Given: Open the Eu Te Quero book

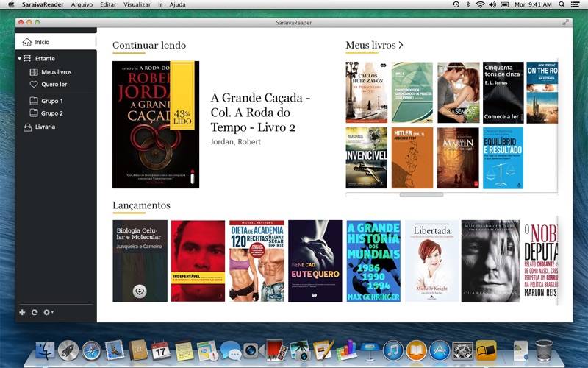Looking at the screenshot, I should coord(315,261).
